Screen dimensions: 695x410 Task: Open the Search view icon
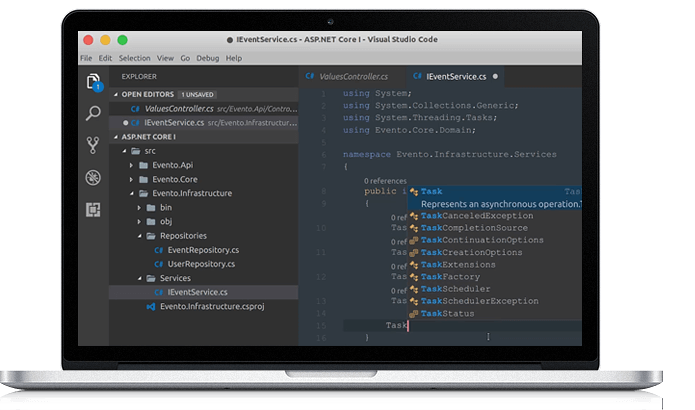pos(94,113)
